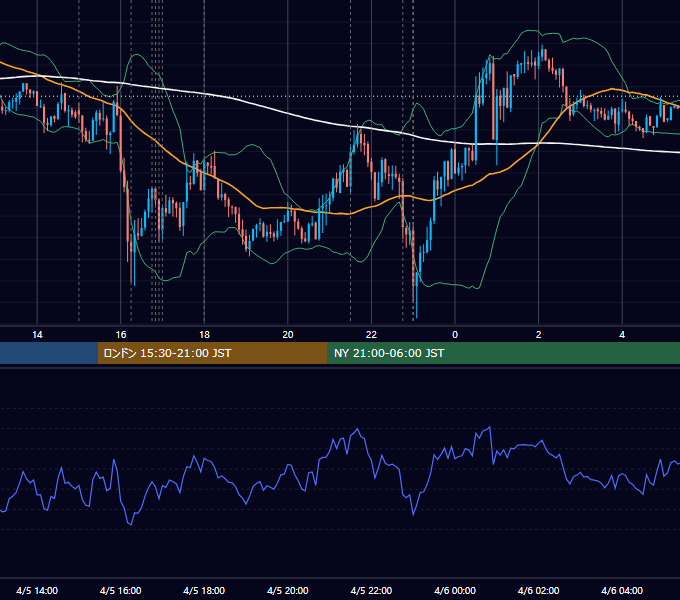
Task: Click the 4/6 00:00 date label
Action: point(455,590)
